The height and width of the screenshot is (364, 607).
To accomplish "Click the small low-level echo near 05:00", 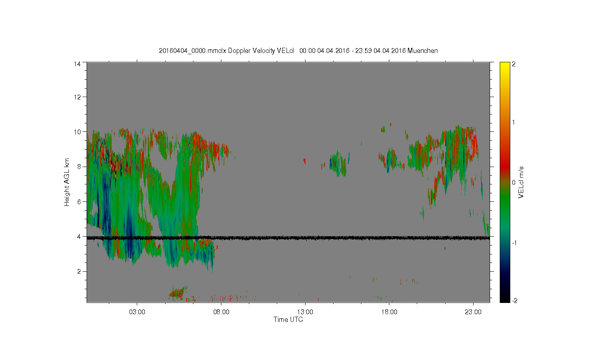I will click(178, 292).
